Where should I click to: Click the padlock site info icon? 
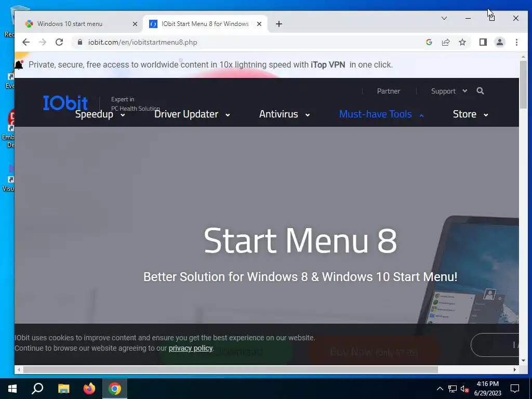80,42
